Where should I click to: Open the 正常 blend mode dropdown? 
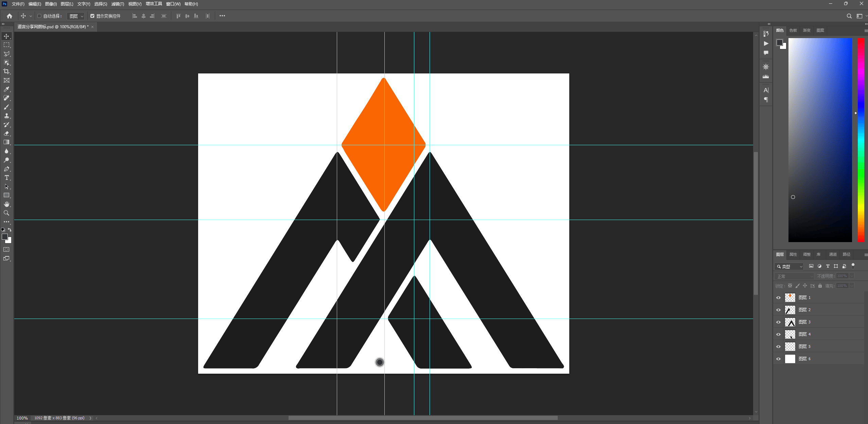click(x=794, y=276)
